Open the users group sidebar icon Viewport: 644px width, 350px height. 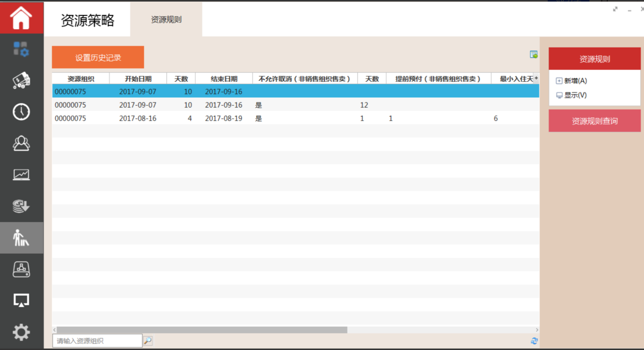pyautogui.click(x=21, y=143)
